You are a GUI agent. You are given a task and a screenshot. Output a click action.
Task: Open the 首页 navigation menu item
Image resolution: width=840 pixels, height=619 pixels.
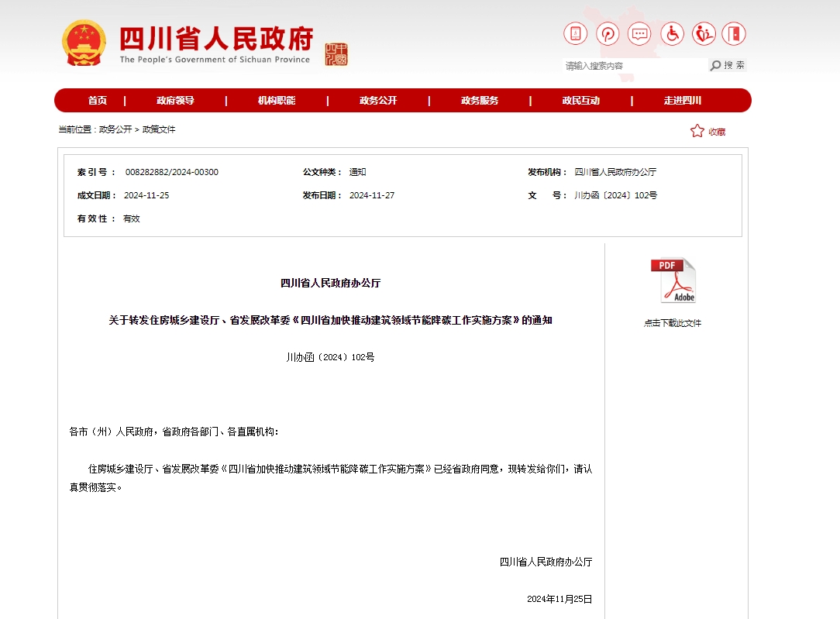tap(98, 101)
